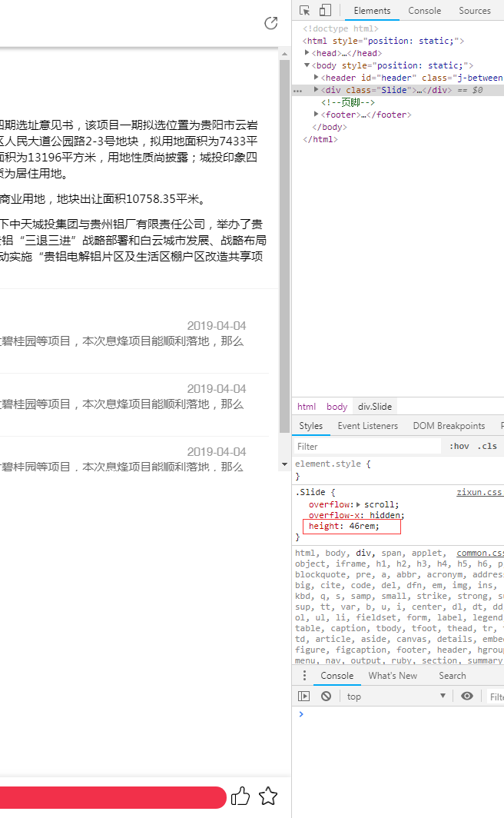Expand the head element node
Viewport: 504px width, 818px height.
[307, 53]
